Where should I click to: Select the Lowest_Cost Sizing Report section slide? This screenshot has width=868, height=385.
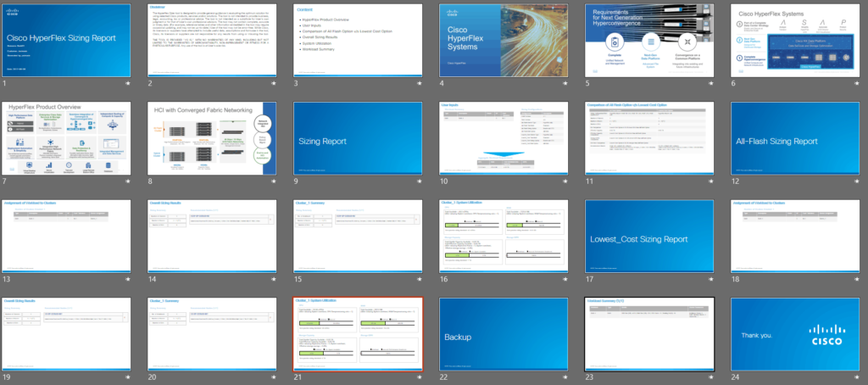[x=649, y=237]
